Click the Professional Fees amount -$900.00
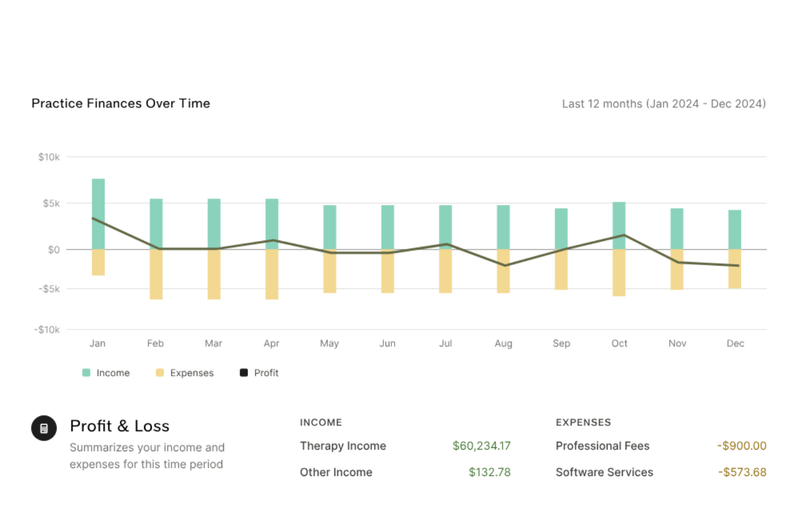The height and width of the screenshot is (532, 798). [x=741, y=446]
